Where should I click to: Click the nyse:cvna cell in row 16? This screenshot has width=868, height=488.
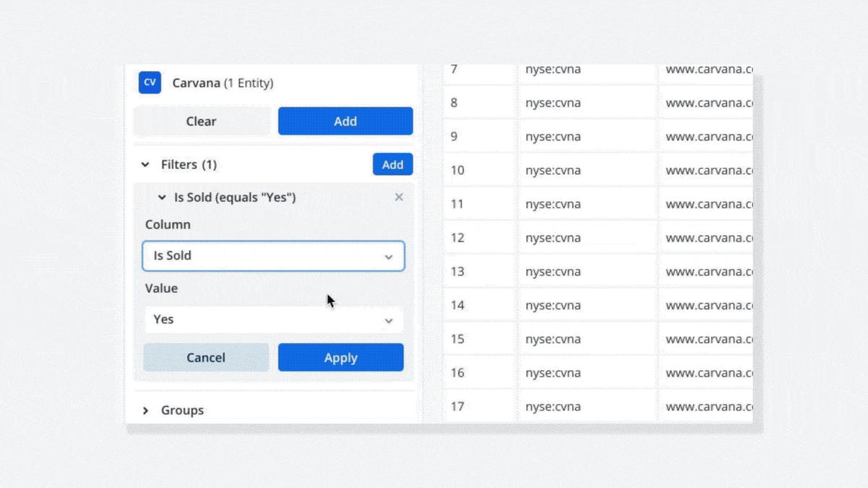coord(587,372)
